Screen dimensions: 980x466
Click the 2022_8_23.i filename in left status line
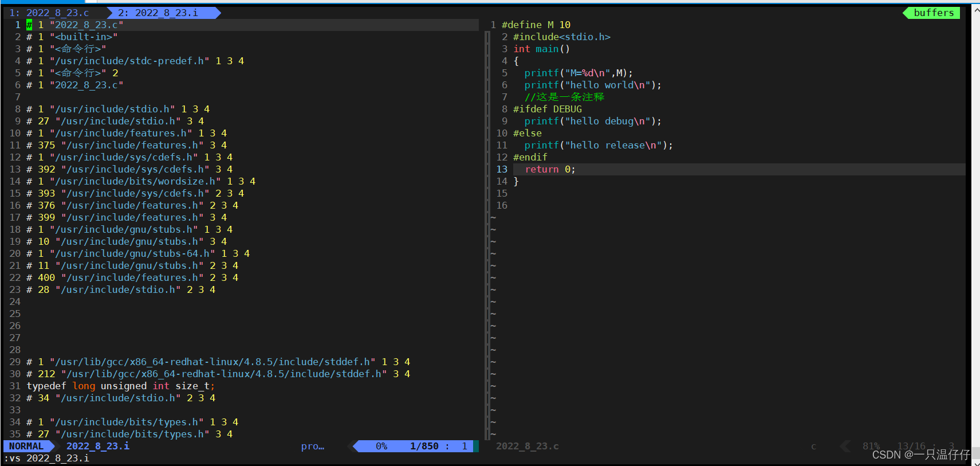(98, 446)
